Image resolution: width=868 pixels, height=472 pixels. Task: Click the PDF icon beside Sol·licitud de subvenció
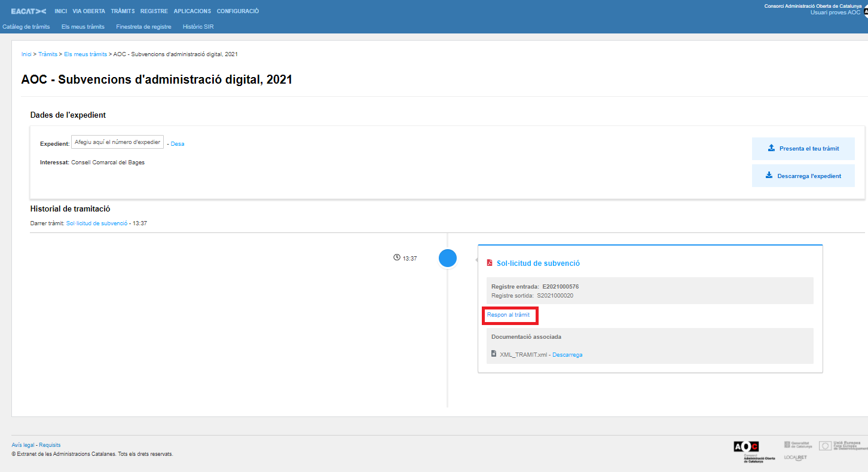tap(490, 263)
